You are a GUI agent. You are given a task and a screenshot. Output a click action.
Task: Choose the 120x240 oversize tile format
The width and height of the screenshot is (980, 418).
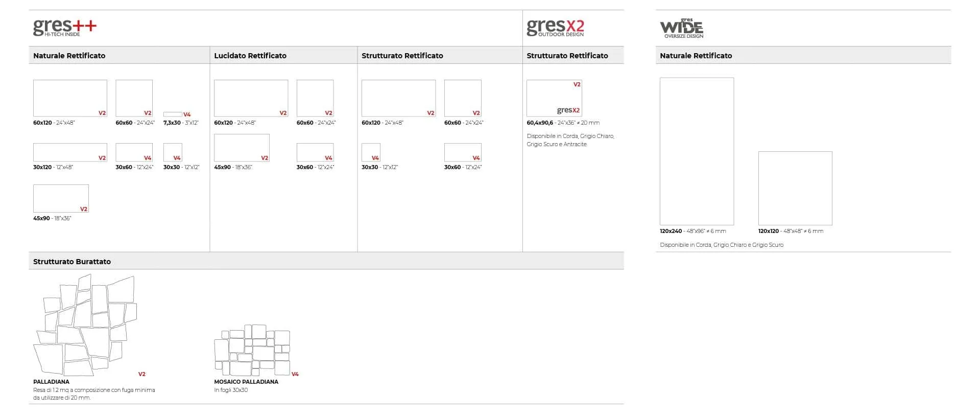tap(697, 151)
